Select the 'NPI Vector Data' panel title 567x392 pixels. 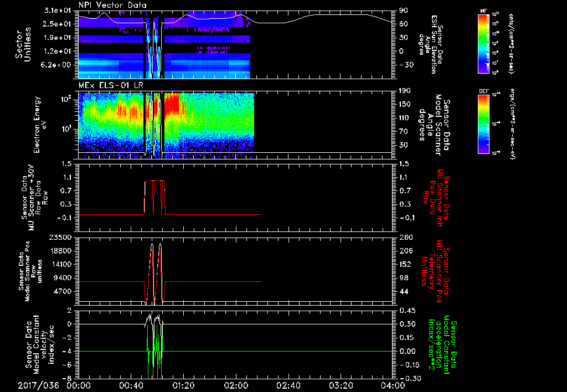click(112, 5)
